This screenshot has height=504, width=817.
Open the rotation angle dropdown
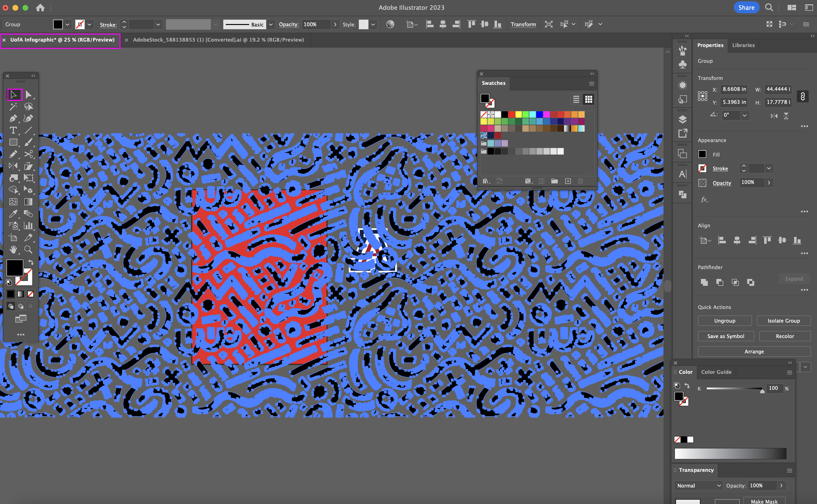point(744,115)
